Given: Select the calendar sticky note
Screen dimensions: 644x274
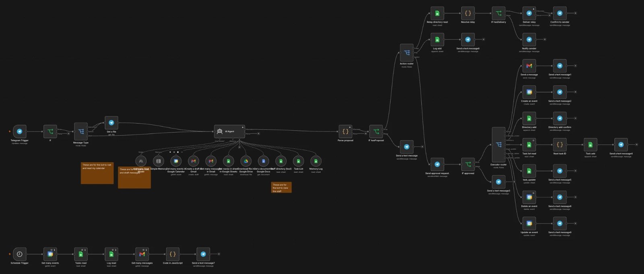Looking at the screenshot, I should 97,173.
